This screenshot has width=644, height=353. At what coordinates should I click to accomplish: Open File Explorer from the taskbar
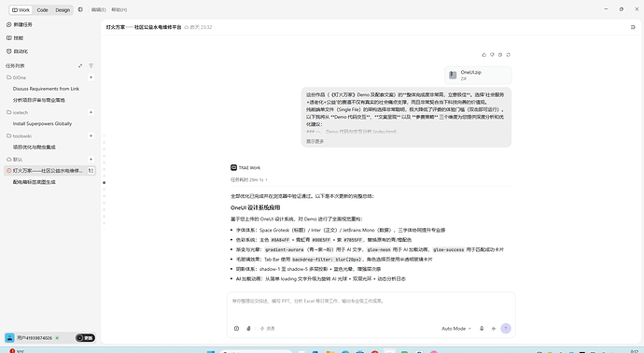(x=330, y=352)
